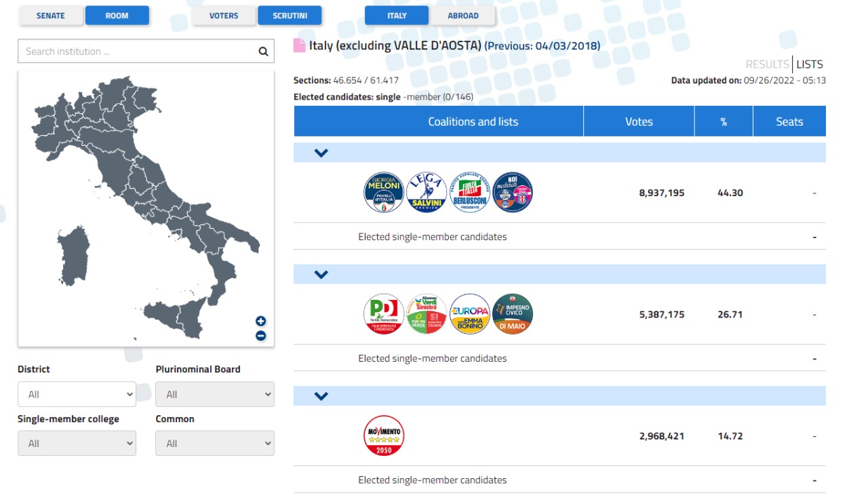Click Elected single-member candidates under Movimento
Viewport: 868px width, 498px height.
(433, 480)
